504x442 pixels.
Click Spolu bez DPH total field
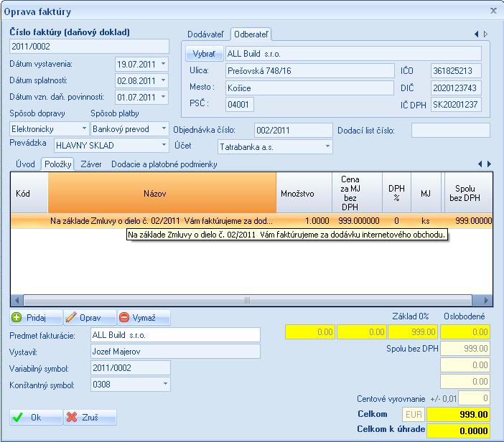point(465,348)
